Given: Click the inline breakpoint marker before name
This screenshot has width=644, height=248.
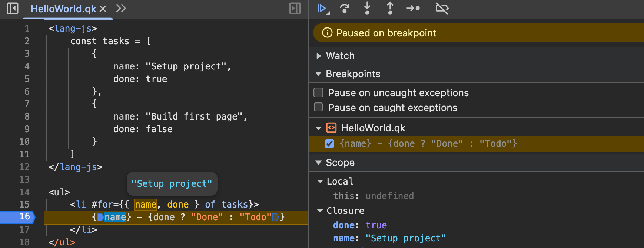Looking at the screenshot, I should point(100,217).
